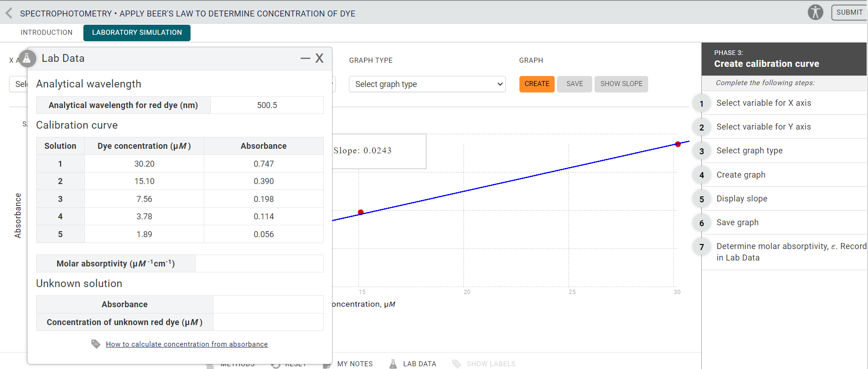Click Show Labels in the bottom toolbar
Viewport: 868px width, 369px height.
click(491, 364)
